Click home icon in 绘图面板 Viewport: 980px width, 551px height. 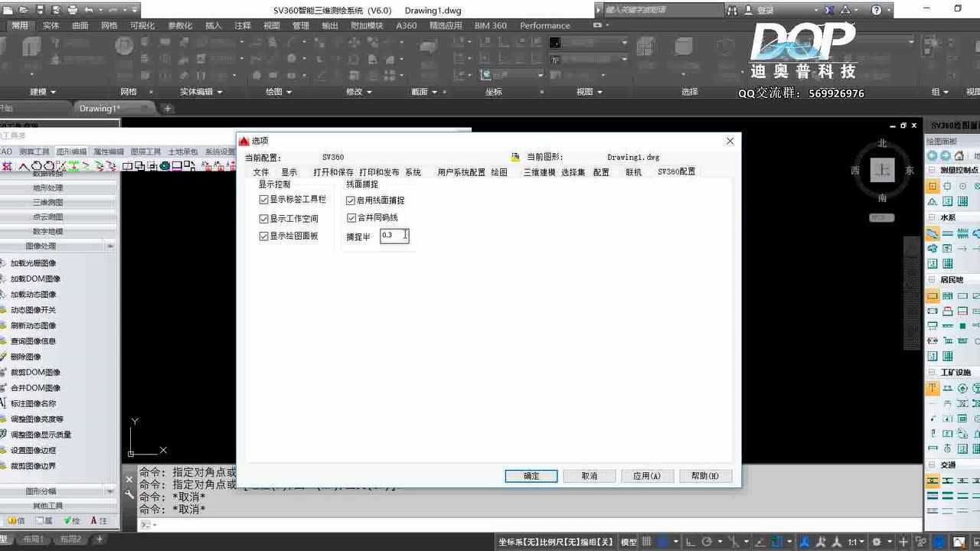coord(959,155)
